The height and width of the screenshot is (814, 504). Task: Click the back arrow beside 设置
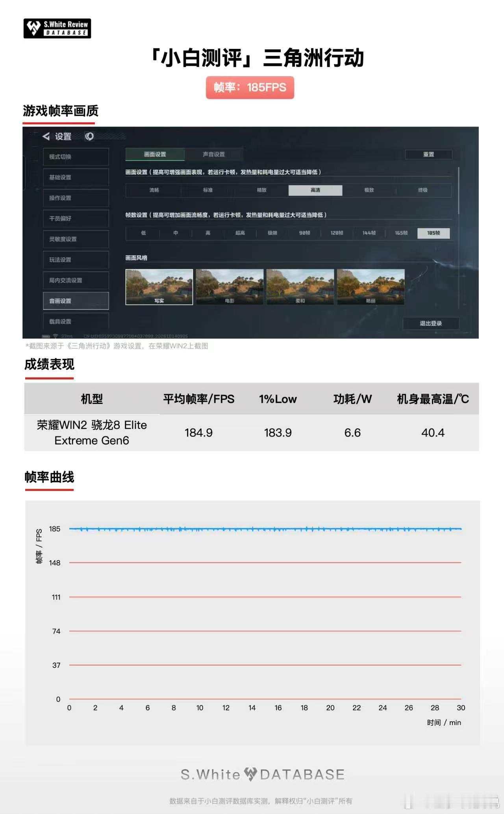(46, 136)
